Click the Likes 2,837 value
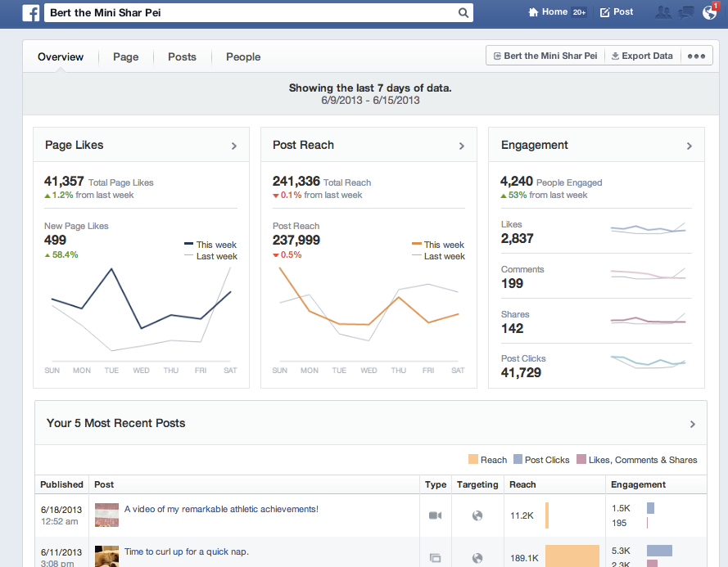This screenshot has height=567, width=728. click(x=518, y=238)
